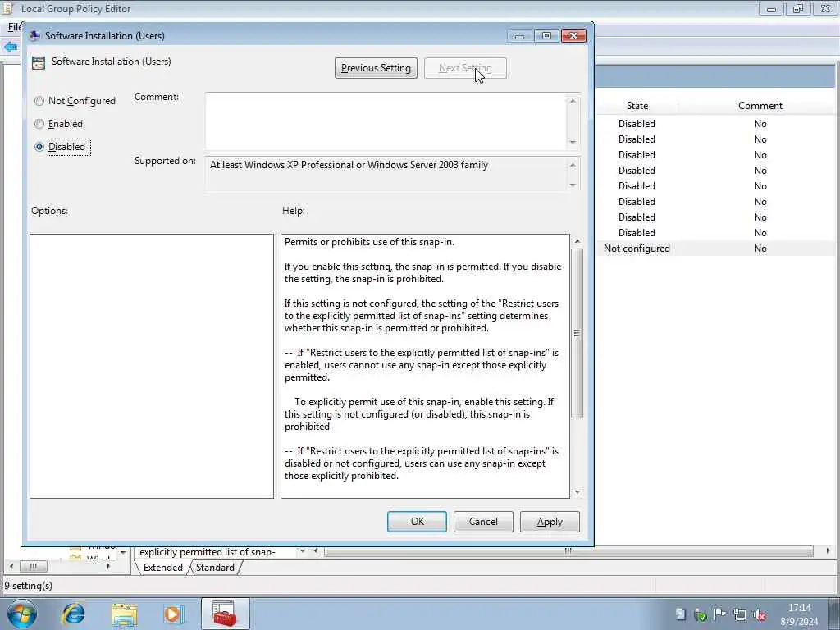The width and height of the screenshot is (840, 630).
Task: Apply the policy setting changes
Action: click(550, 521)
